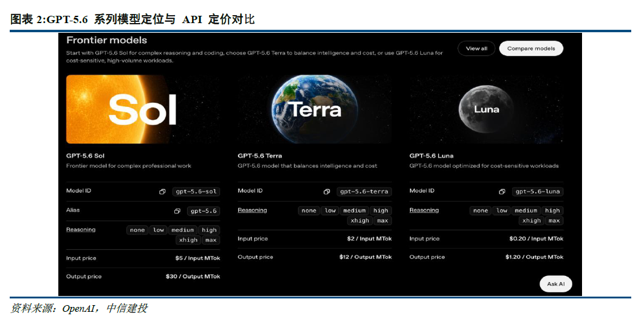Viewport: 644px width, 327px height.
Task: Click the gpt-5.6-terra model ID chip
Action: pyautogui.click(x=364, y=191)
